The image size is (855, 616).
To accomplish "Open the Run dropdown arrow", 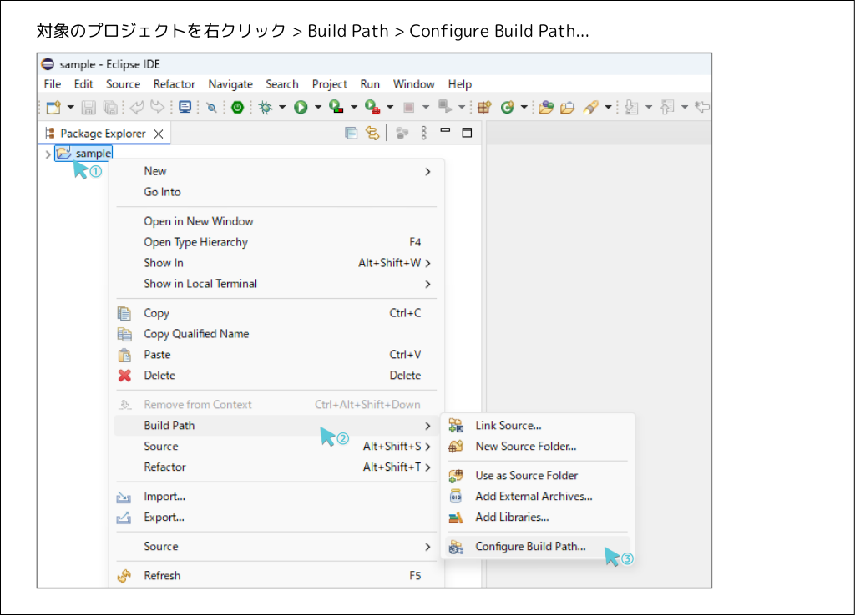I will point(318,108).
